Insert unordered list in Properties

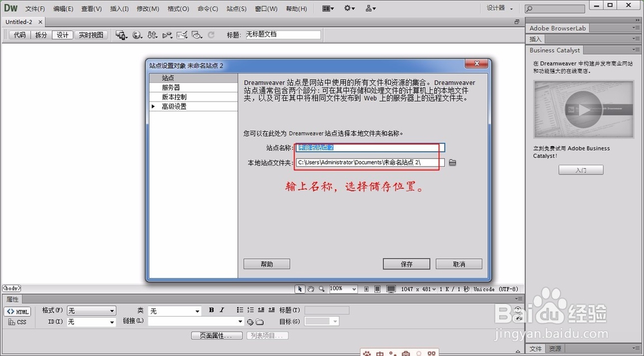pyautogui.click(x=240, y=310)
